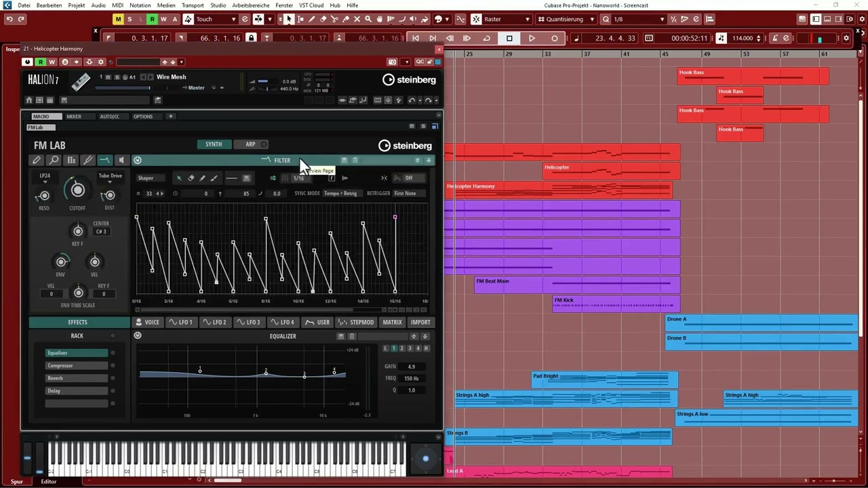Toggle the Cycle loop button
This screenshot has height=488, width=868.
point(486,38)
